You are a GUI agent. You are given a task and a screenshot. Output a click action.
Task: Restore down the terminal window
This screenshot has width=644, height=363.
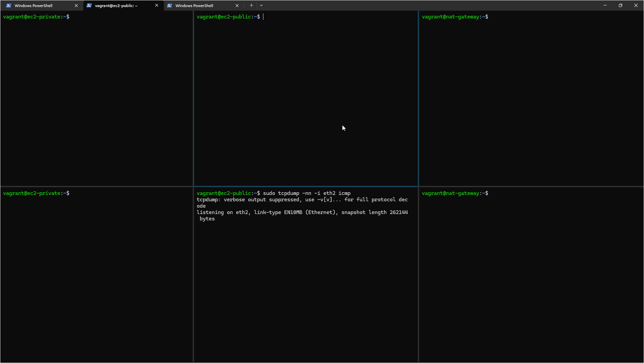[x=621, y=5]
